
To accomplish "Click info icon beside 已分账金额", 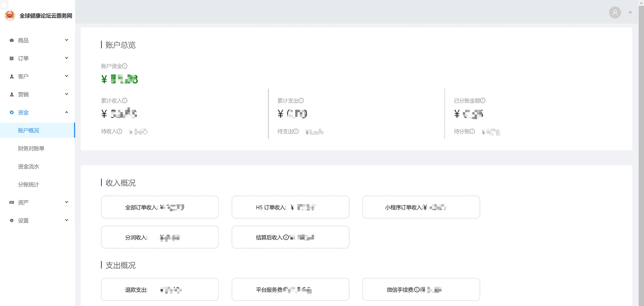I will 483,100.
